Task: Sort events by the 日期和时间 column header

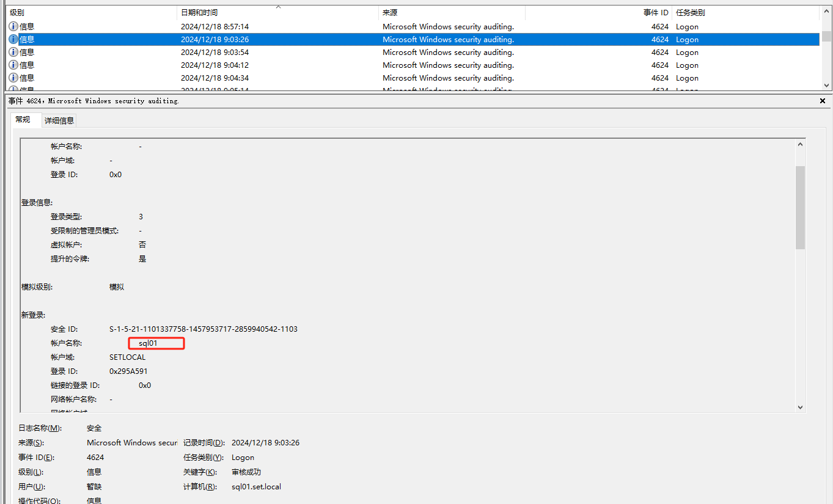Action: [278, 12]
